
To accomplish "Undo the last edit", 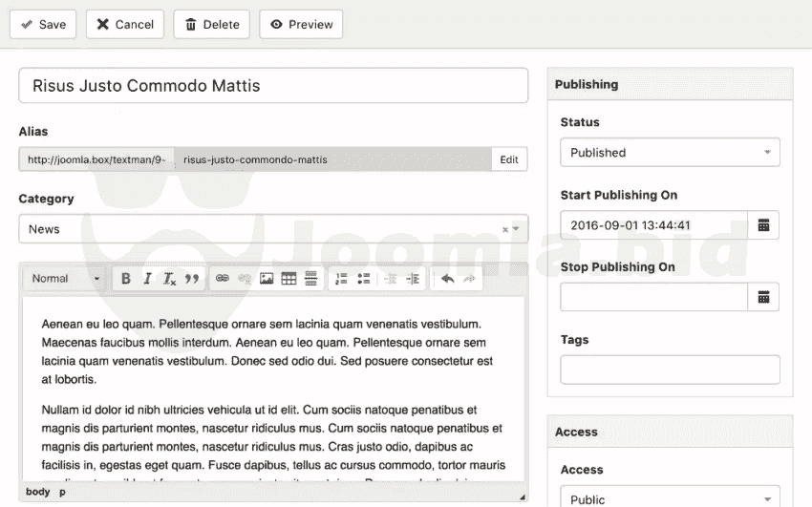I will (x=447, y=279).
